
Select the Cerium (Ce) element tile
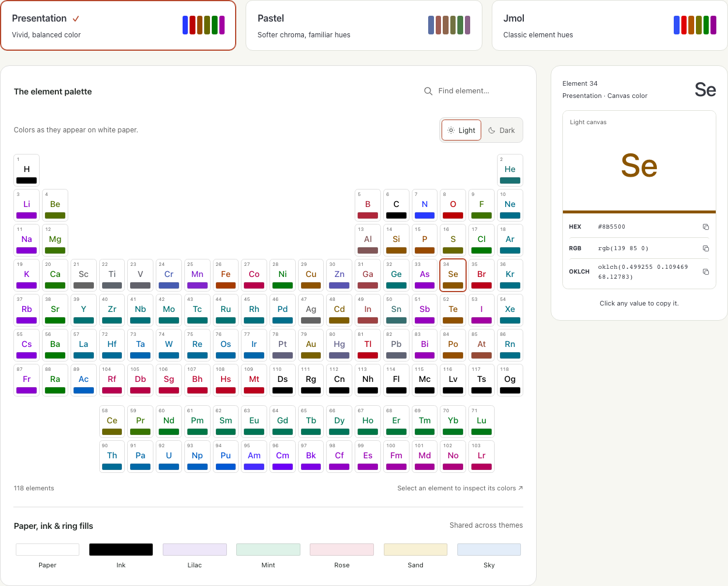[x=112, y=421]
